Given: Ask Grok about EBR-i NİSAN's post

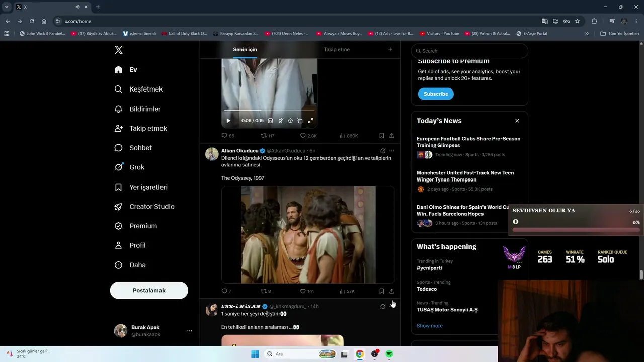Looking at the screenshot, I should [x=383, y=306].
